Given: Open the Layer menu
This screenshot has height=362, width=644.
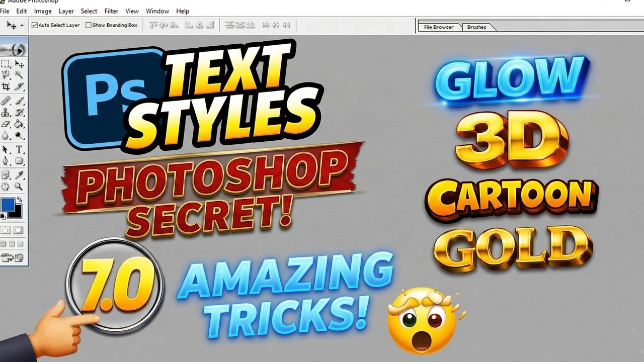Looking at the screenshot, I should click(66, 11).
